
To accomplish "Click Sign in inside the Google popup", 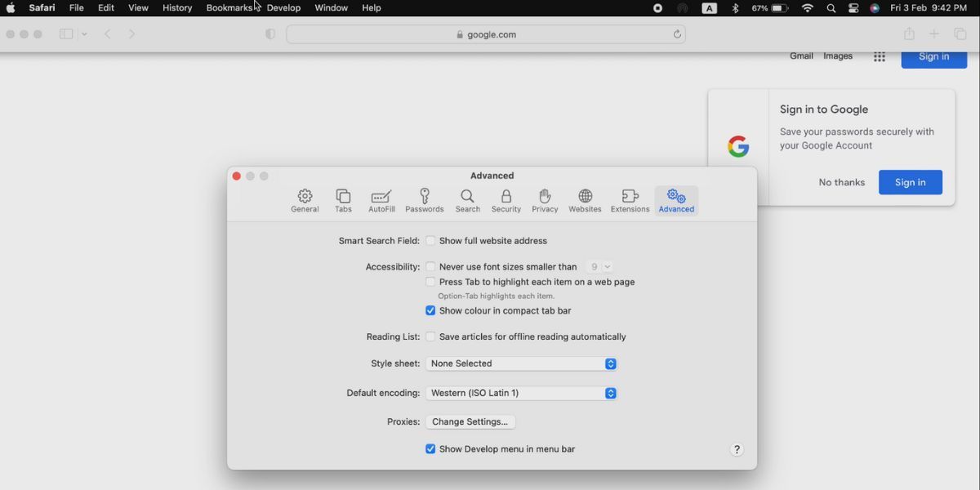I will pyautogui.click(x=911, y=182).
